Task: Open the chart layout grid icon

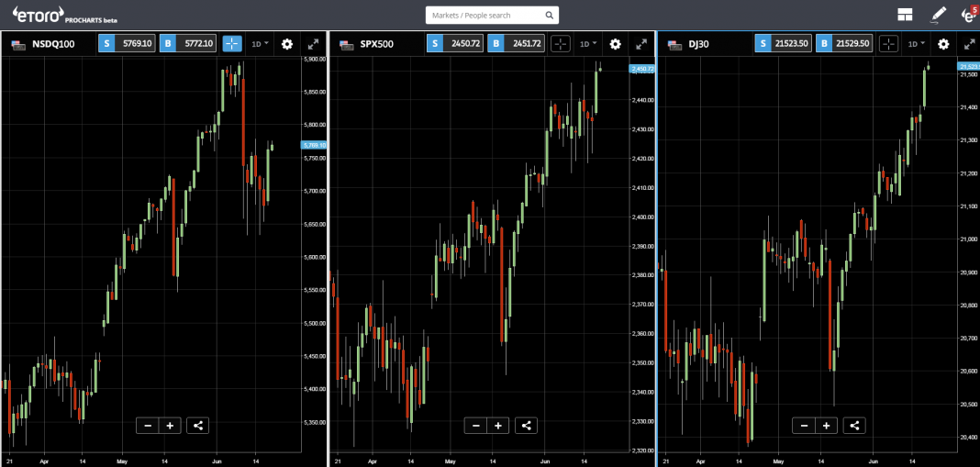Action: point(904,15)
